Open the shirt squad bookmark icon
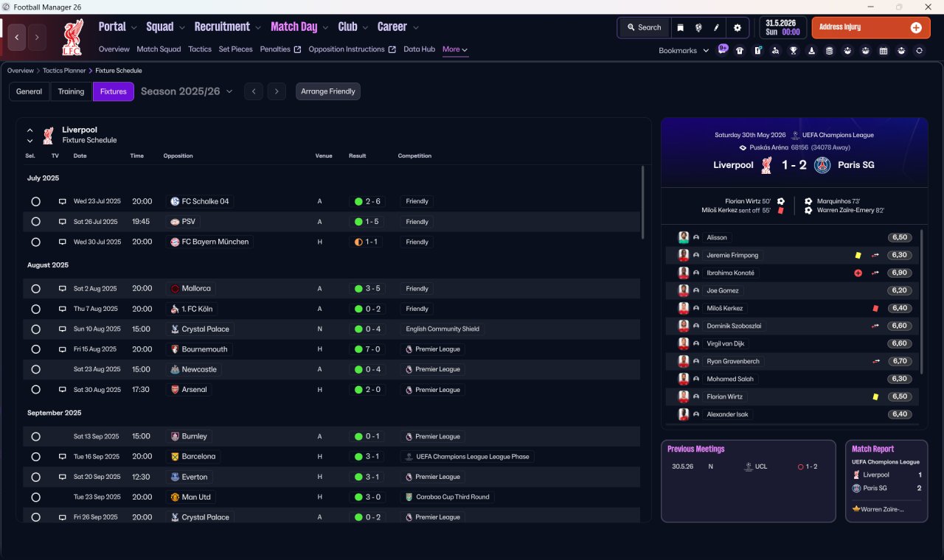Image resolution: width=944 pixels, height=560 pixels. pyautogui.click(x=740, y=51)
